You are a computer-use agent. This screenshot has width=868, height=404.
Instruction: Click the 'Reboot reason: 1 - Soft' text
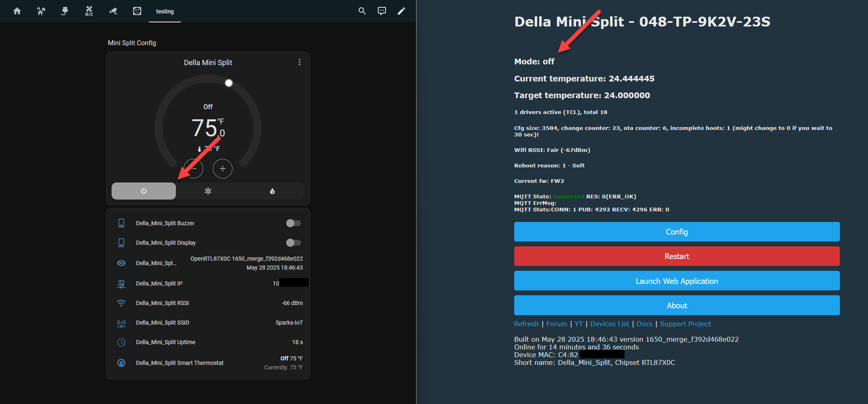coord(549,165)
